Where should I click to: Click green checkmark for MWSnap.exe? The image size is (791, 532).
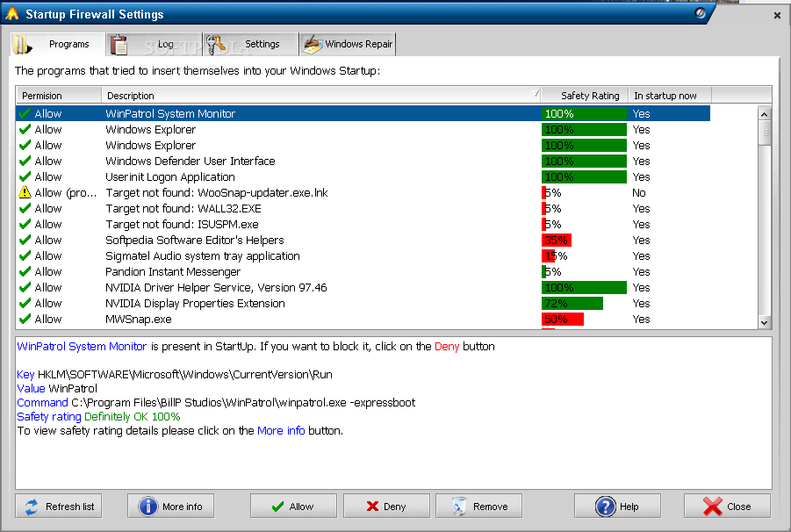tap(25, 319)
